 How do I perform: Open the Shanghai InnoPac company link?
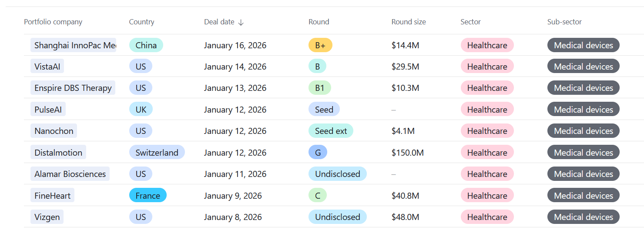(x=74, y=45)
